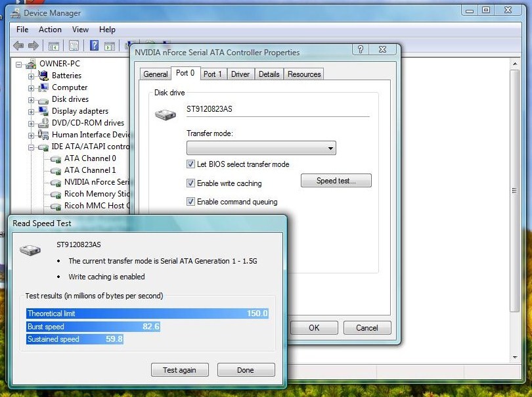Click the disk drive icon in Properties dialog
532x397 pixels.
coord(166,115)
